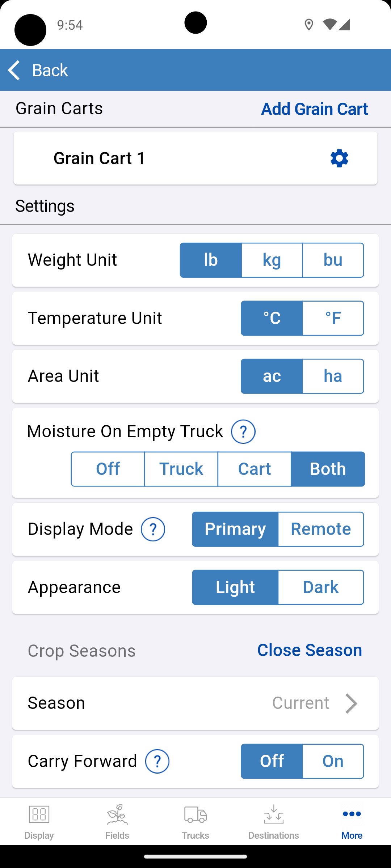Turn Carry Forward On

click(333, 761)
